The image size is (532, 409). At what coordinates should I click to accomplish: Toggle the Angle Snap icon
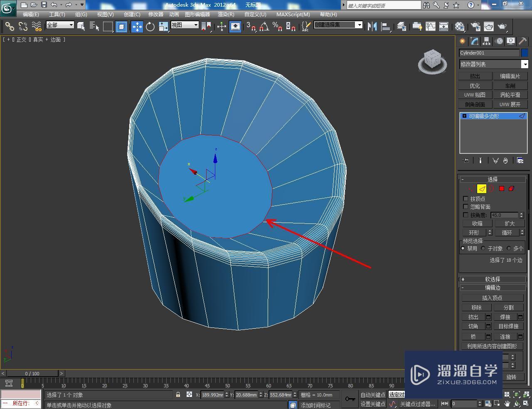[x=264, y=27]
